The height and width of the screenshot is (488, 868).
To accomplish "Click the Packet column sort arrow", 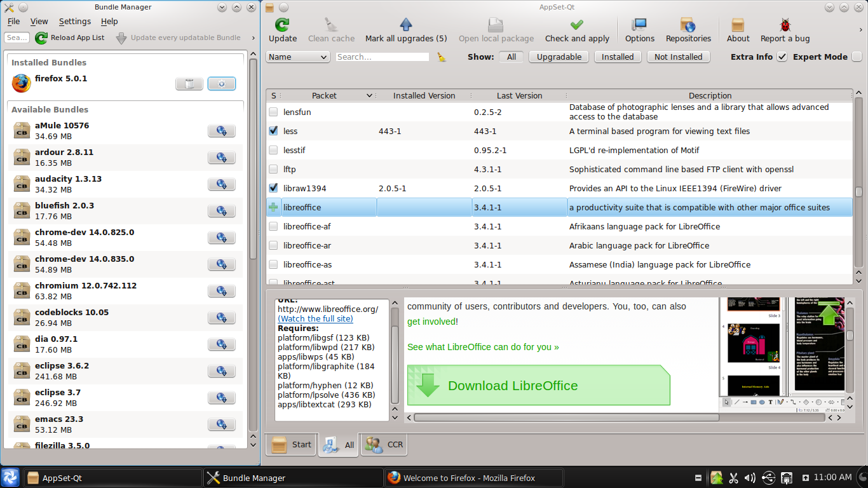I will 369,95.
